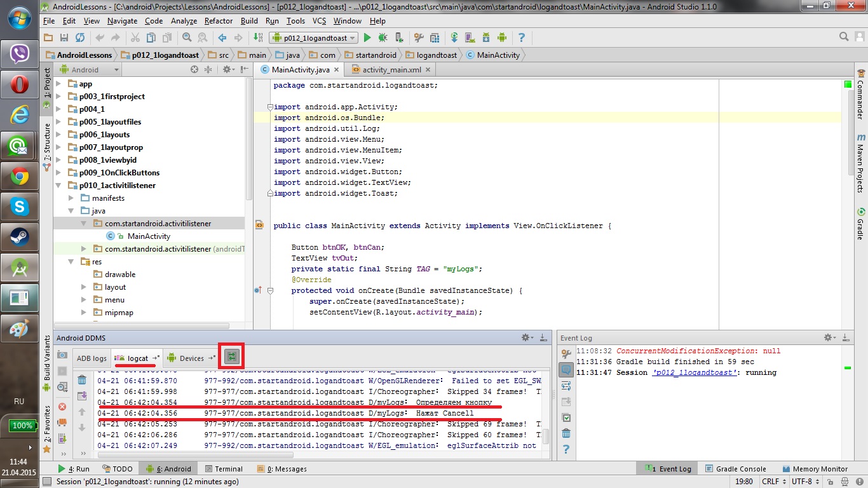Image resolution: width=868 pixels, height=488 pixels.
Task: Click the 'p012_1logandtoast' session link in Event Log
Action: coord(695,372)
